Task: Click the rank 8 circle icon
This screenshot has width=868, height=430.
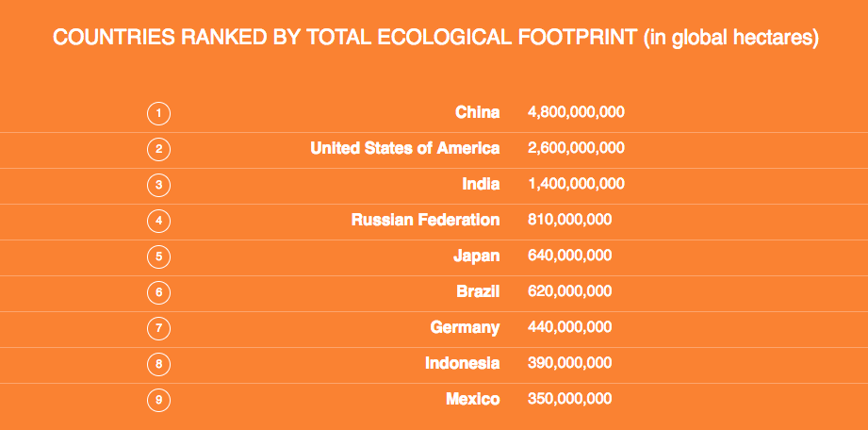Action: (159, 364)
